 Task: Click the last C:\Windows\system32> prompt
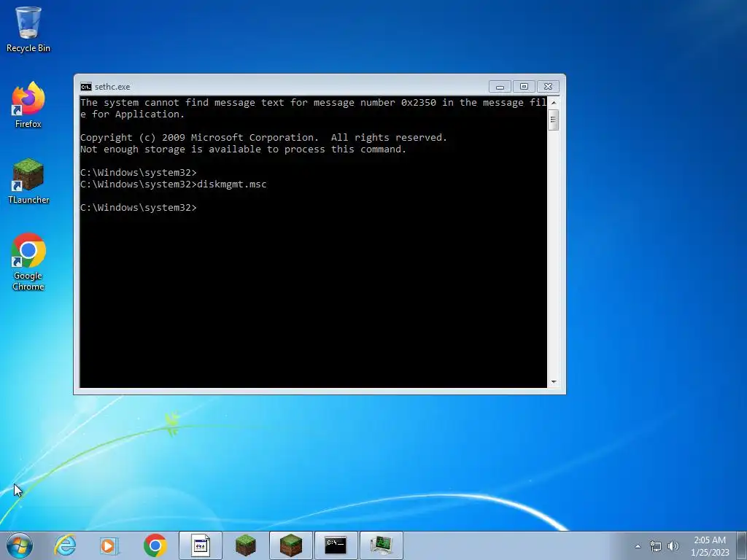[138, 208]
